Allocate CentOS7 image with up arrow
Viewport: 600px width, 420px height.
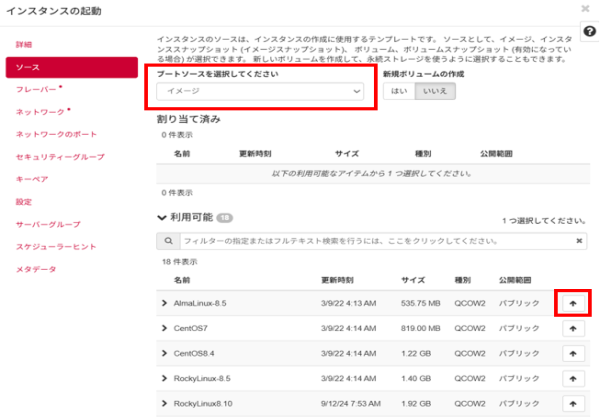[x=573, y=328]
